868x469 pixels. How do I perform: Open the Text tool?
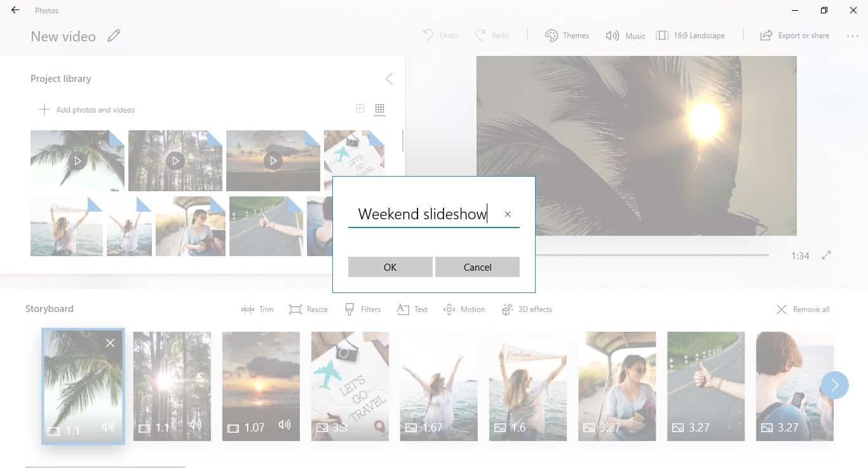point(411,309)
